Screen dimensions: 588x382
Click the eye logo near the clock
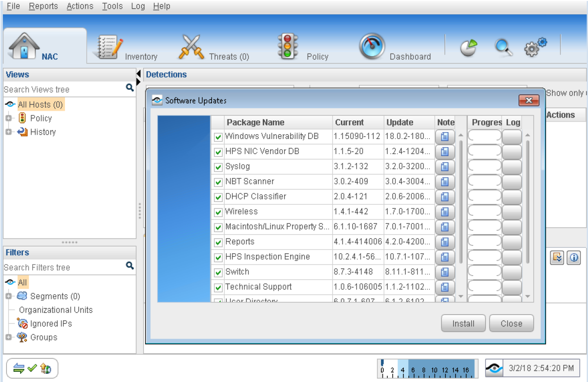(495, 368)
